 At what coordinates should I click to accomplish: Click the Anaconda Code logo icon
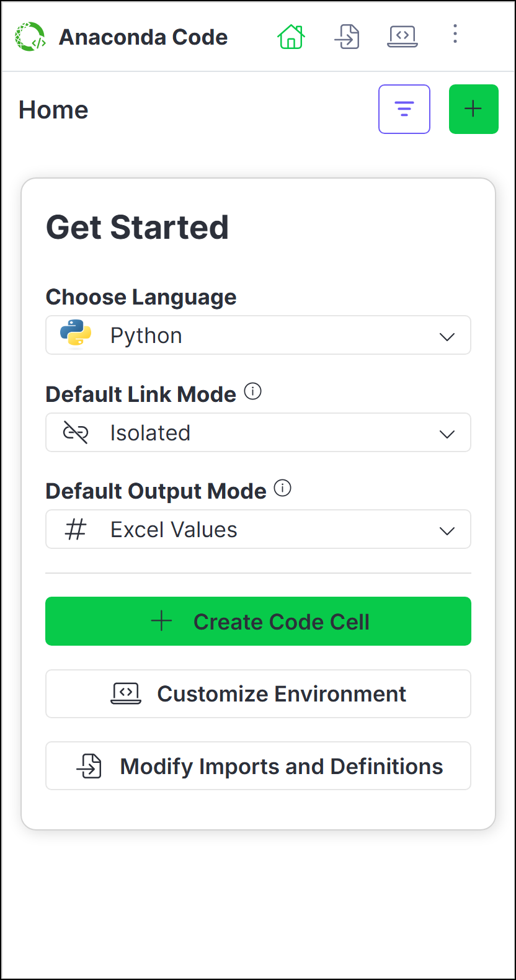coord(30,37)
